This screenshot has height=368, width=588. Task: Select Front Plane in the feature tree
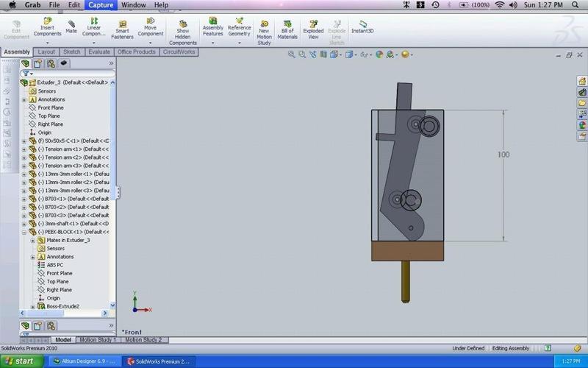[51, 107]
